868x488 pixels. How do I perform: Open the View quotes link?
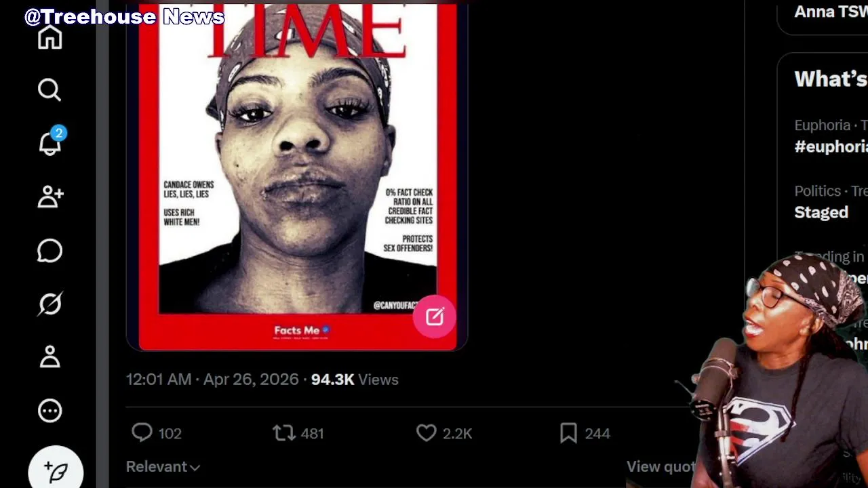pos(661,466)
